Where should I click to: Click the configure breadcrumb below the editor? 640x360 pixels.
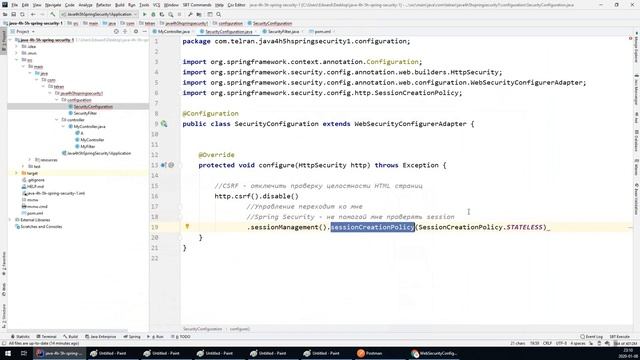coord(240,329)
